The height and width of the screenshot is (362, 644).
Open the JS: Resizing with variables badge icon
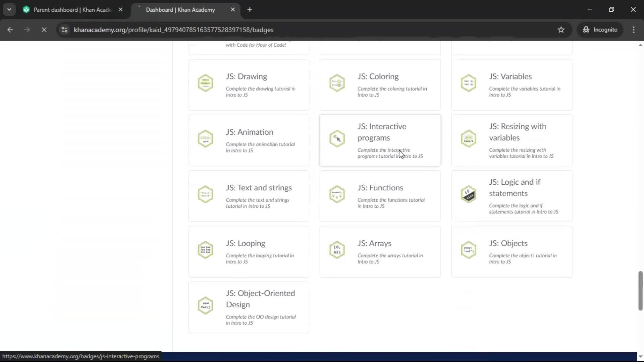468,138
